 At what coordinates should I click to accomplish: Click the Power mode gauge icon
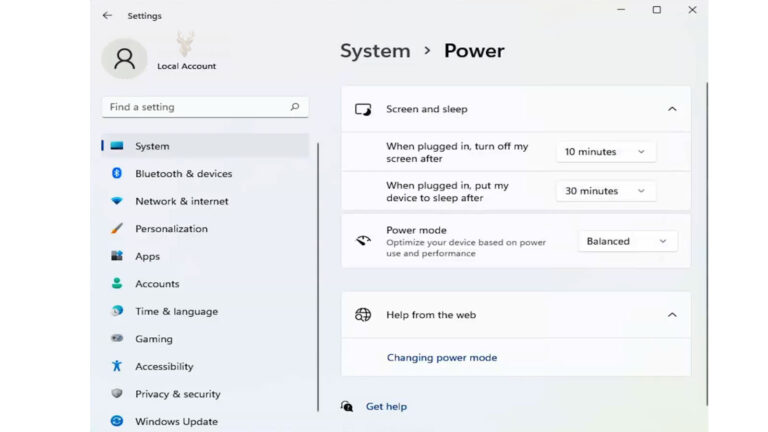363,240
